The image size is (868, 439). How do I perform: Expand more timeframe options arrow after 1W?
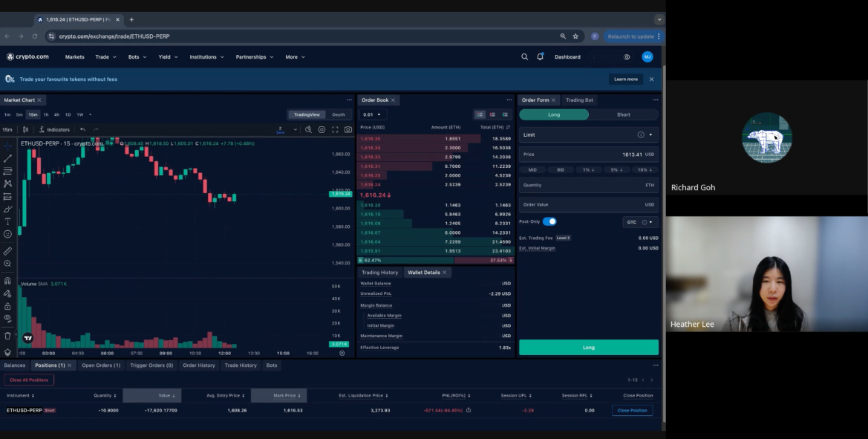click(x=91, y=114)
